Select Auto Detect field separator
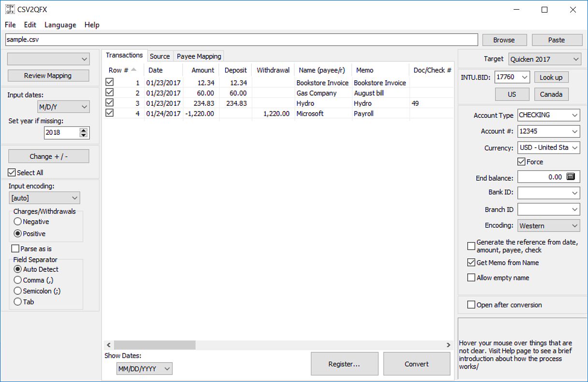Screen dimensions: 588x382 point(18,269)
